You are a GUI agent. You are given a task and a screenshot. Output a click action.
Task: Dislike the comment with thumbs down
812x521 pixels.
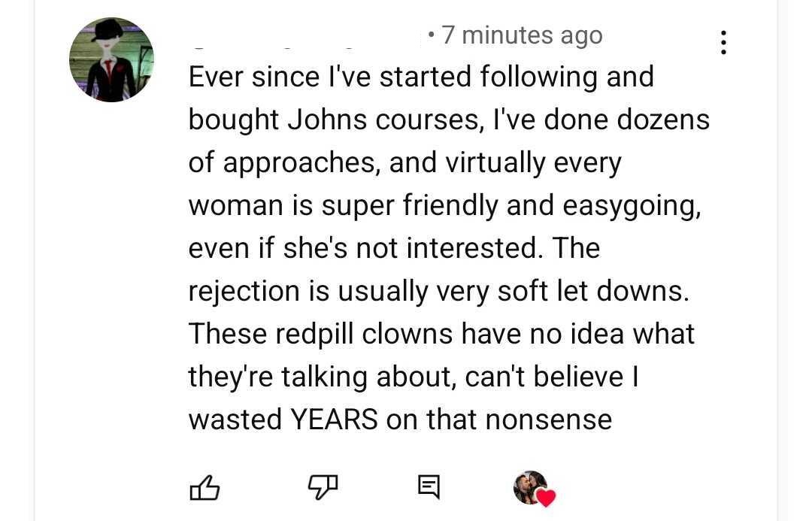[323, 489]
